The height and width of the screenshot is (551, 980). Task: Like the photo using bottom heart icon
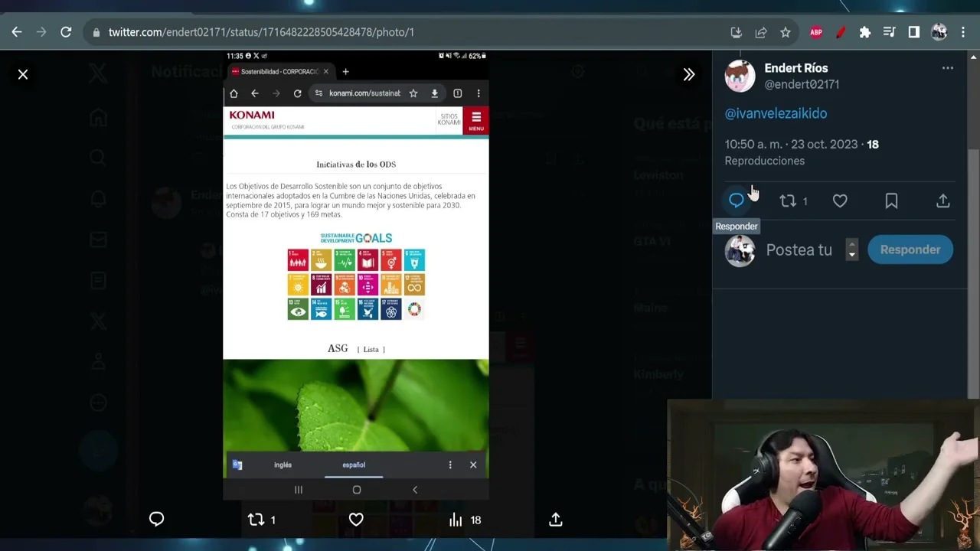pos(356,520)
